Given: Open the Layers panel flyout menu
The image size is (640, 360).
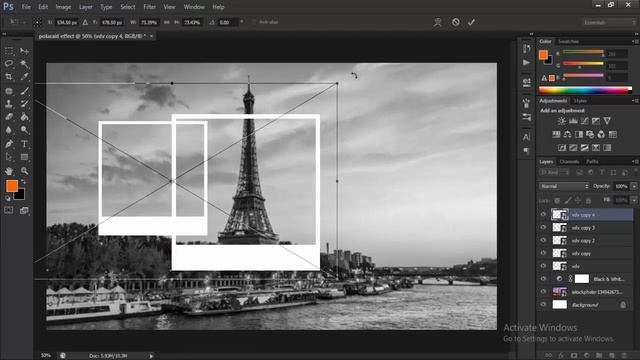Looking at the screenshot, I should [x=635, y=162].
